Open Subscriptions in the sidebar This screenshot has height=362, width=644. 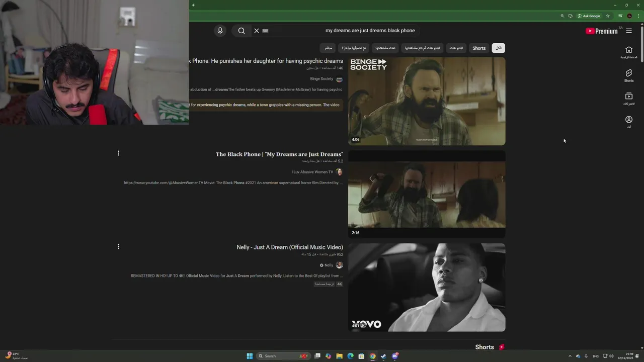629,99
